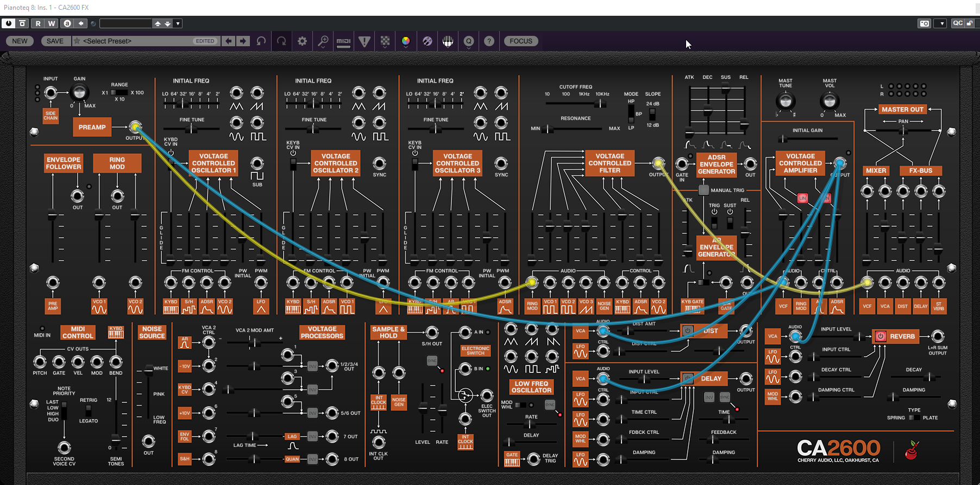
Task: Click the MAST TUNE knob
Action: [785, 101]
